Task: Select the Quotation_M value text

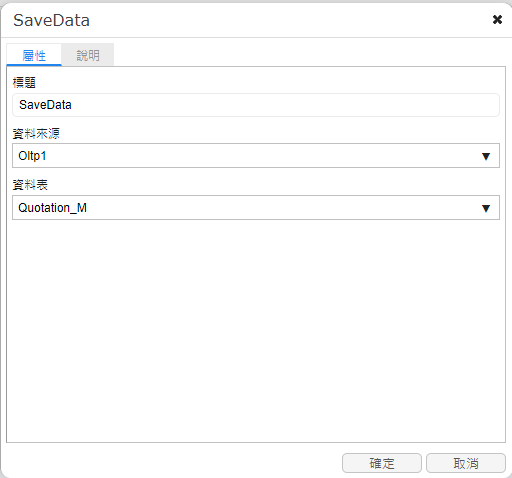Action: click(x=52, y=208)
